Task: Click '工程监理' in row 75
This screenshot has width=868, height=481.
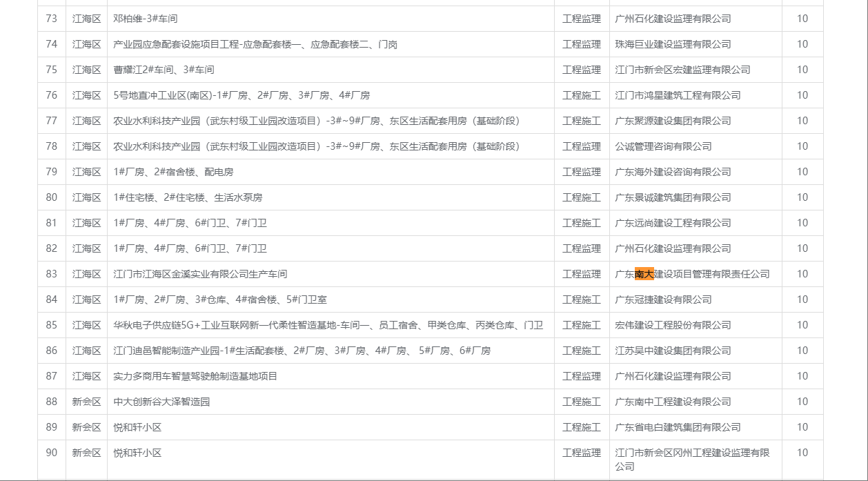Action: tap(582, 70)
